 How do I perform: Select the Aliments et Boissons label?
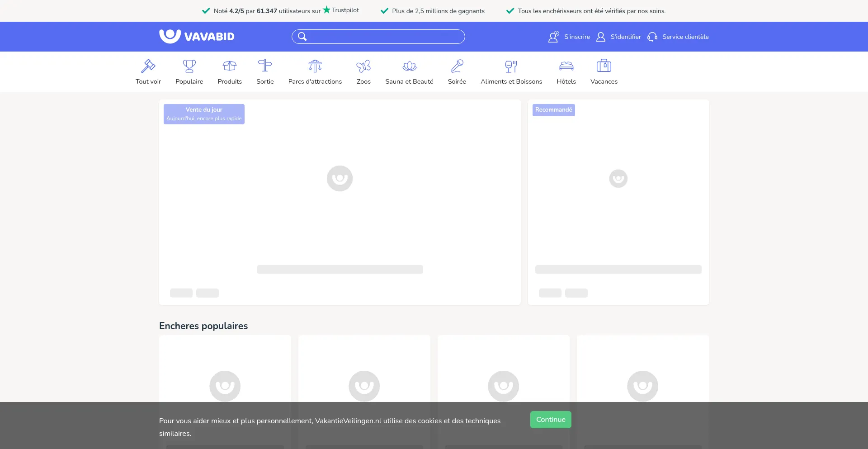(511, 81)
